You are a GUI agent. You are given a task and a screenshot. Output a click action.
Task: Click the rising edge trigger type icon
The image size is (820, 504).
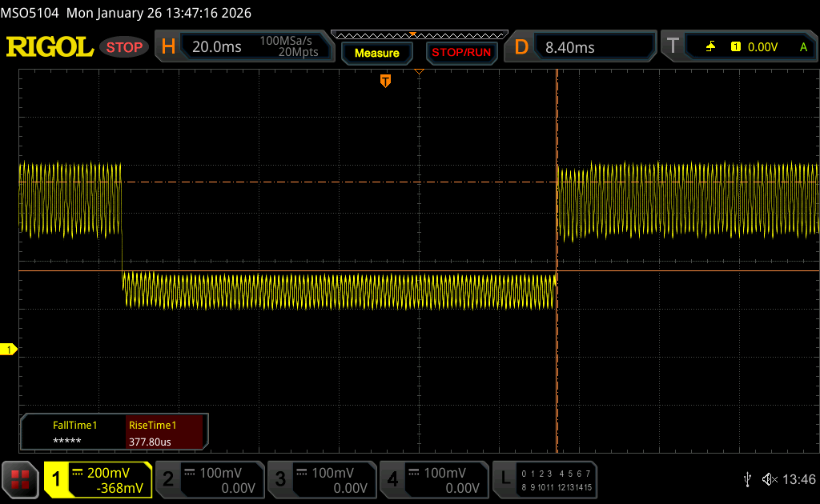click(x=710, y=47)
